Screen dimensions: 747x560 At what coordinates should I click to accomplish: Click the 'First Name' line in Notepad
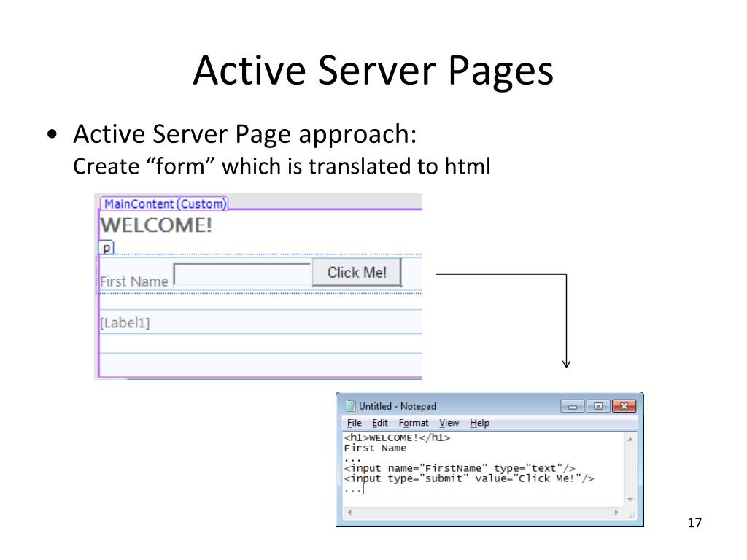[x=376, y=448]
